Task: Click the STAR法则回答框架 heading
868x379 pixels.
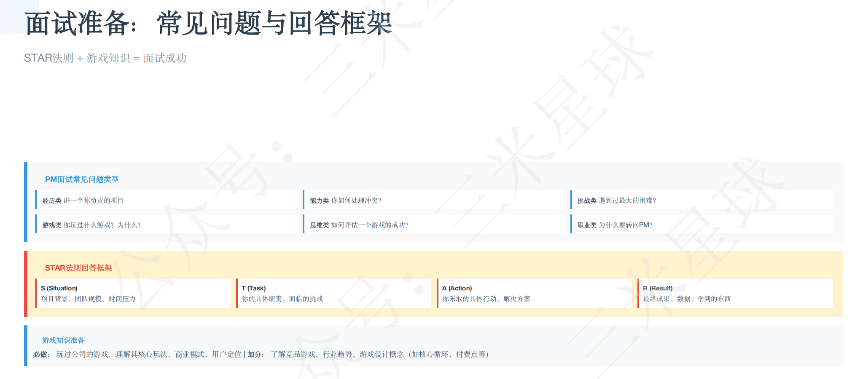Action: point(78,268)
